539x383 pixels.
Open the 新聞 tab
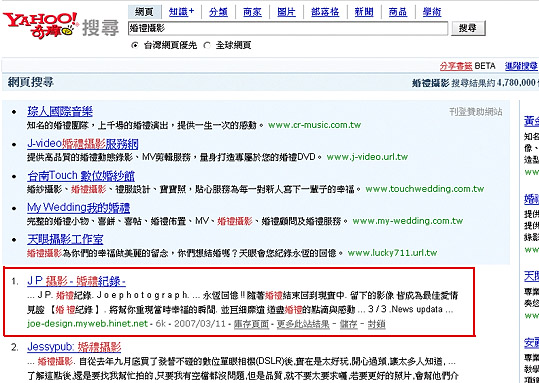364,12
